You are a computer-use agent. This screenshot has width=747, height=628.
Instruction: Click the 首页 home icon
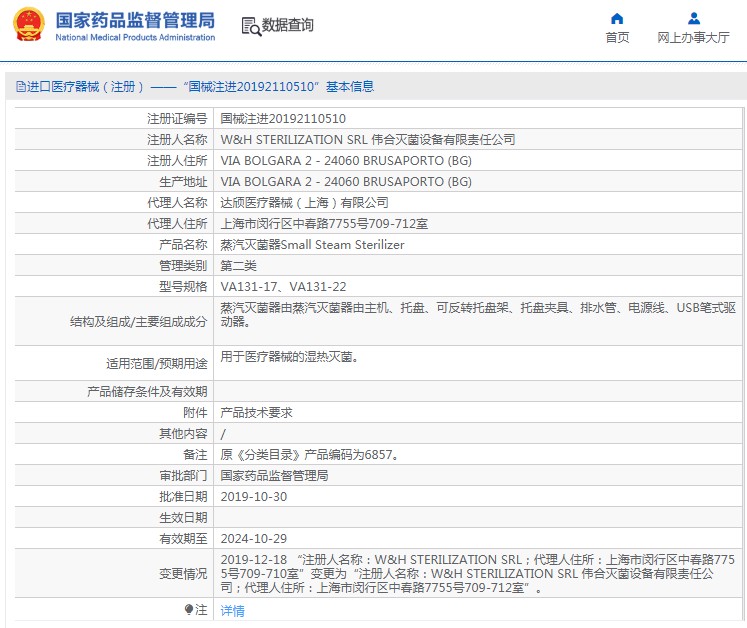(x=617, y=19)
